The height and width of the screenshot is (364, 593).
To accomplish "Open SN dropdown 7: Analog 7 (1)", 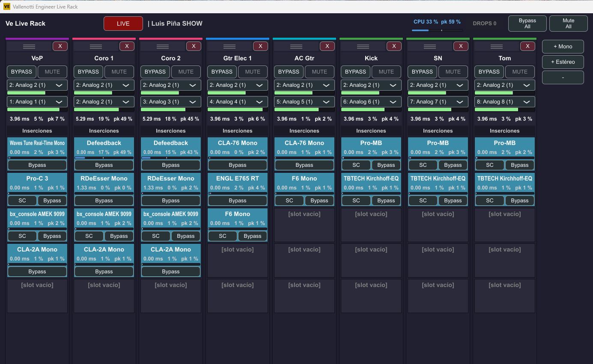I will point(438,102).
